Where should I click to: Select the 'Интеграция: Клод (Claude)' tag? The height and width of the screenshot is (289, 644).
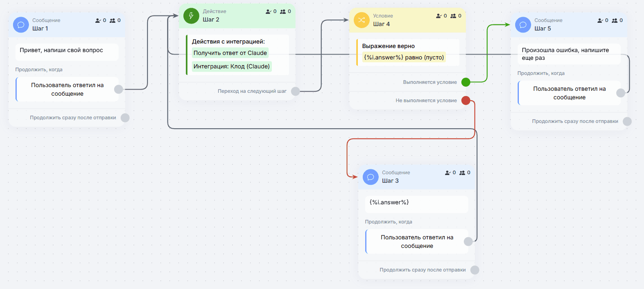pos(232,66)
